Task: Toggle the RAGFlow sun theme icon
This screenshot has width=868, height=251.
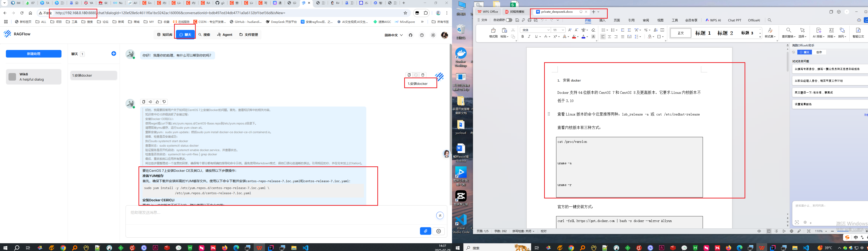Action: coord(433,35)
